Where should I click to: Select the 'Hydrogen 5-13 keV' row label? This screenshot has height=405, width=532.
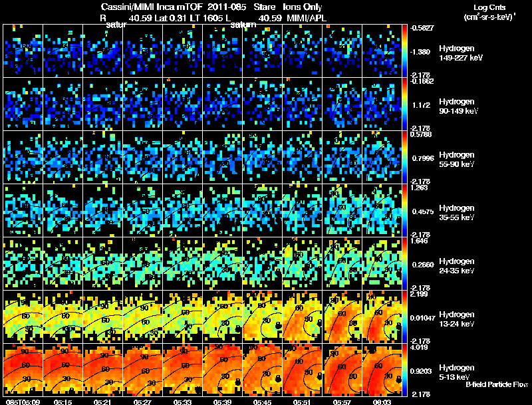click(x=457, y=372)
